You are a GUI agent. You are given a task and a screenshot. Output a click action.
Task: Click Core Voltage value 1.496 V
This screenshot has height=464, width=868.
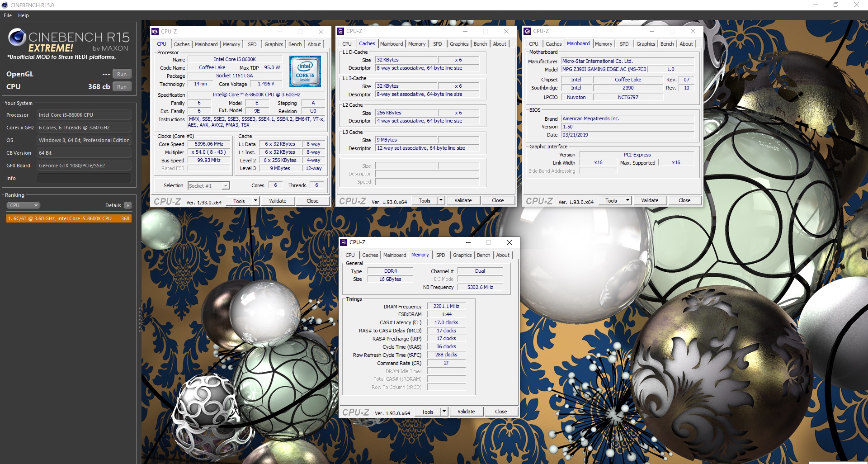point(266,84)
